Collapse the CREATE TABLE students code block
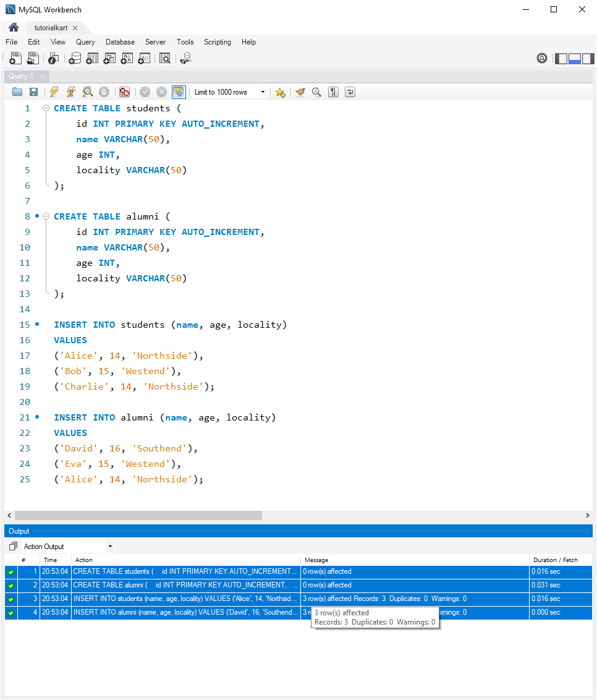The image size is (597, 700). (46, 108)
